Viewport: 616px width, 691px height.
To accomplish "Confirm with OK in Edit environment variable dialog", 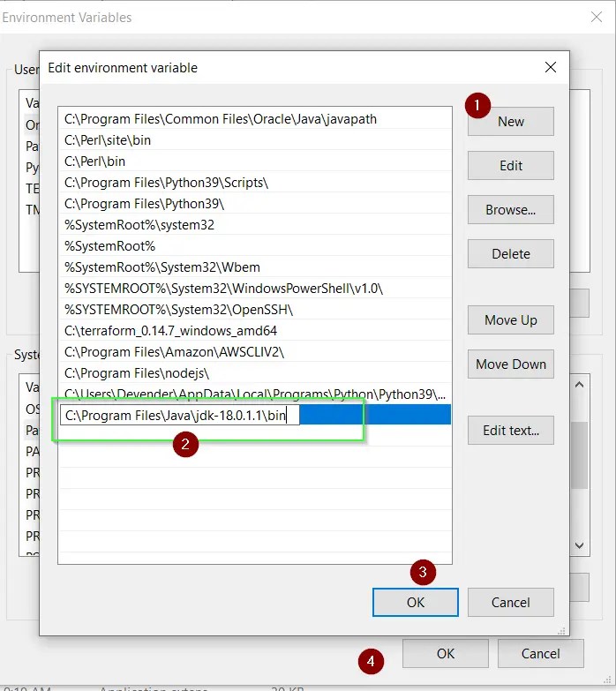I will pos(415,602).
